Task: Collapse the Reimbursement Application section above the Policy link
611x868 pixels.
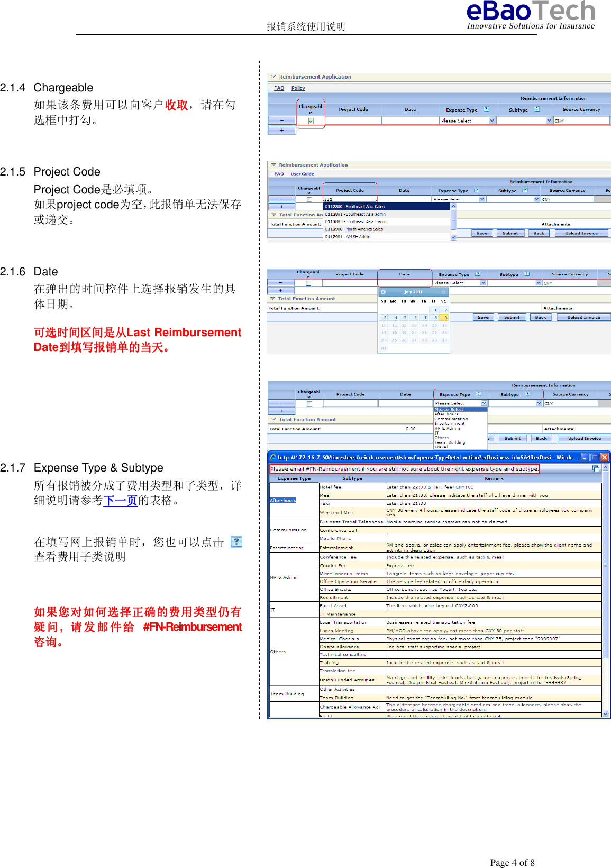Action: point(273,77)
